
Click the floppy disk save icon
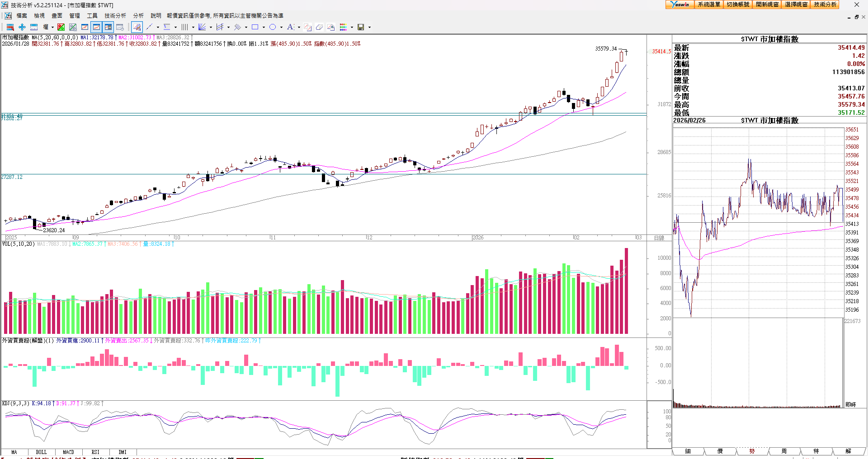[x=361, y=27]
